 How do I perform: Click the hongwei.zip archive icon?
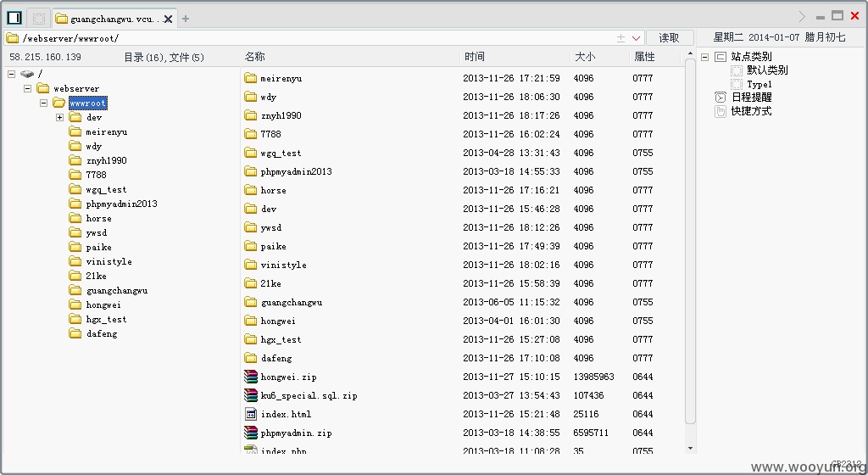click(x=251, y=377)
